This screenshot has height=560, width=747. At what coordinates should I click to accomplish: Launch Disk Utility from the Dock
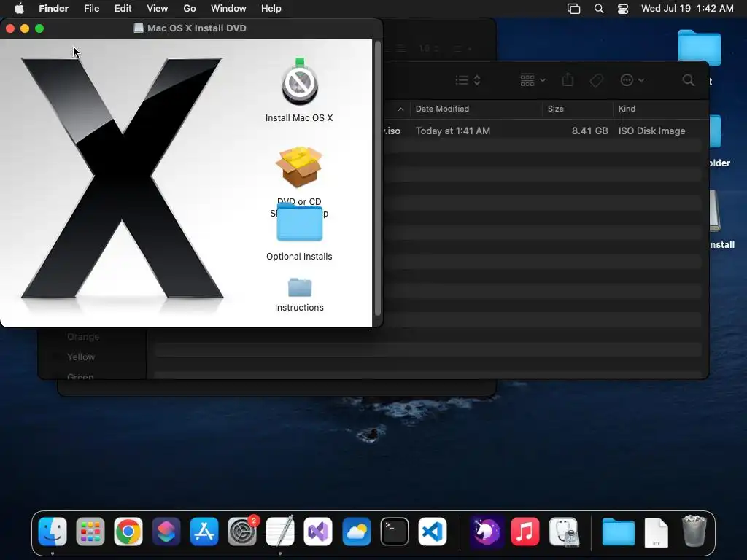pos(564,532)
